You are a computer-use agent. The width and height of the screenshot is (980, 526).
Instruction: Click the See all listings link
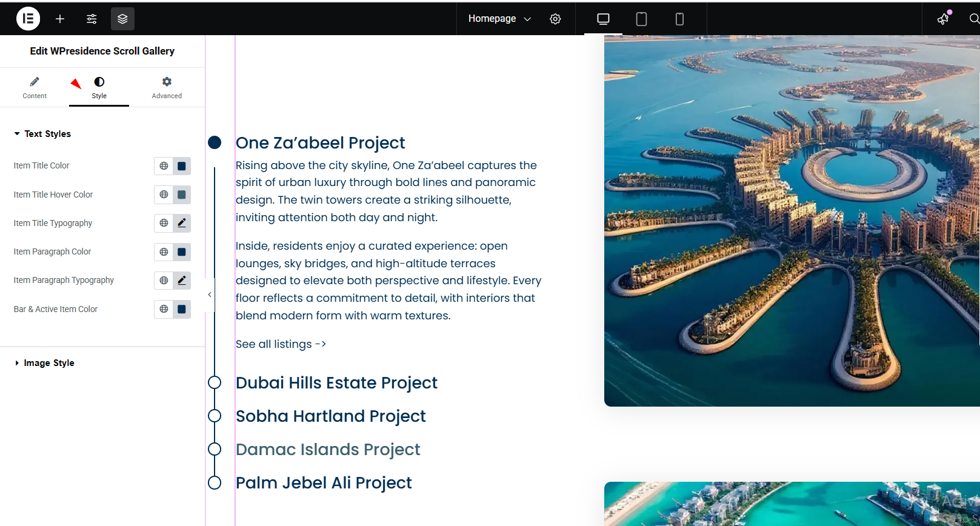coord(281,344)
